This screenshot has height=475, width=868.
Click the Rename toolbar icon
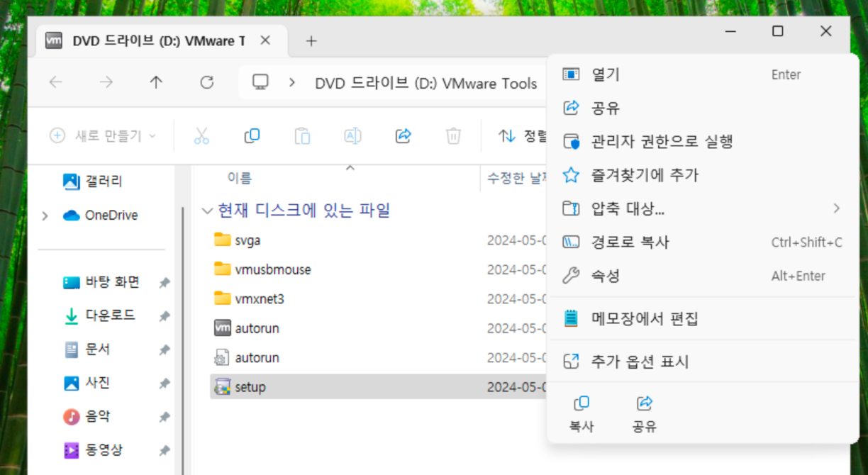(352, 135)
